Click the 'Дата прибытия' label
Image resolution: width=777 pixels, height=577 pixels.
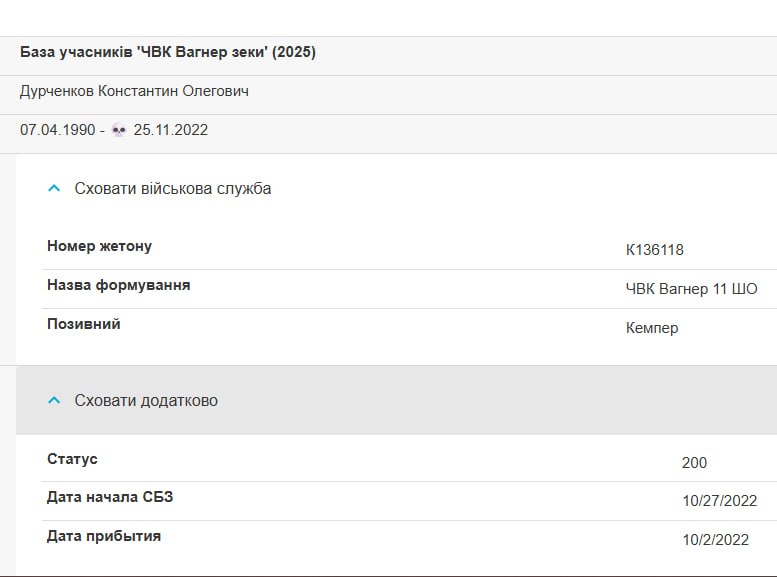[104, 536]
